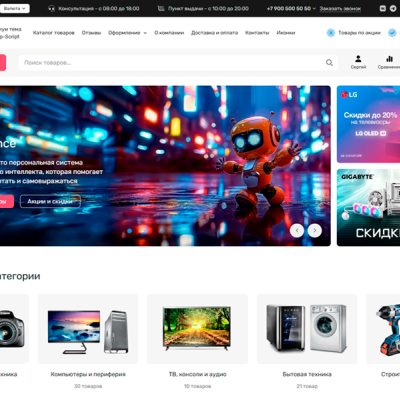Open Каталог товаров menu item
Viewport: 400px width, 400px height.
(x=54, y=33)
